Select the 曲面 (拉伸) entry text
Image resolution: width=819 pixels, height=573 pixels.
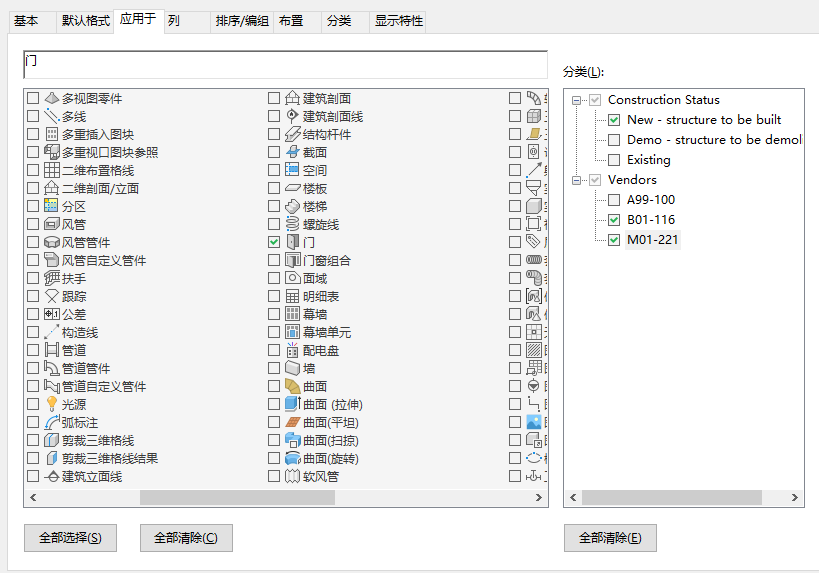click(x=333, y=404)
